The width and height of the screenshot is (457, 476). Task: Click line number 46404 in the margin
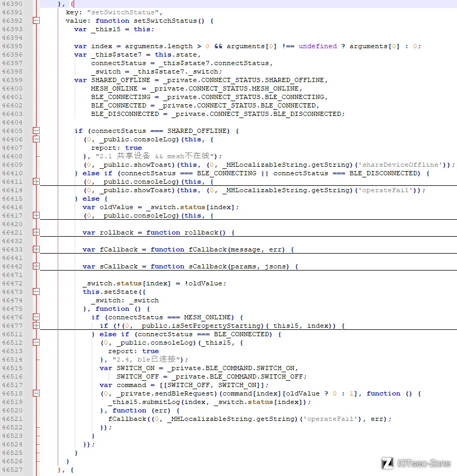click(x=12, y=122)
